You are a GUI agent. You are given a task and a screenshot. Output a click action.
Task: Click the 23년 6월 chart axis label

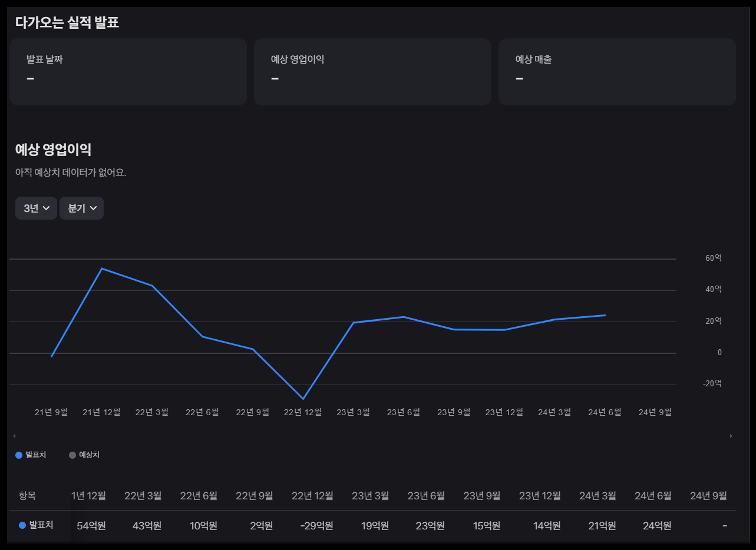point(404,412)
